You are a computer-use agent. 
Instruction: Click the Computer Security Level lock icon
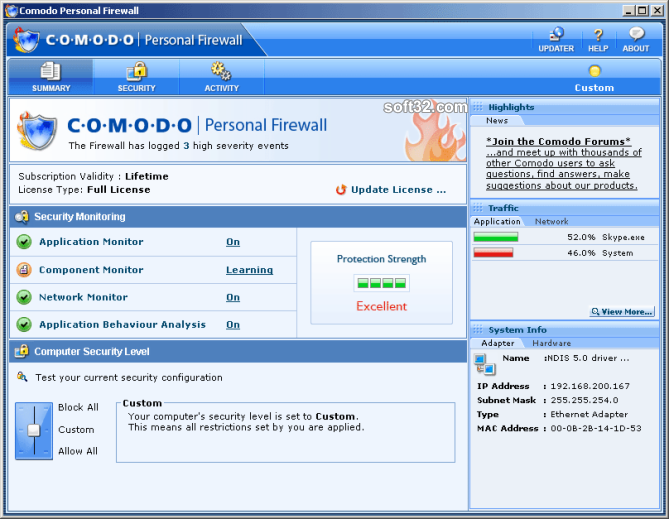point(21,351)
